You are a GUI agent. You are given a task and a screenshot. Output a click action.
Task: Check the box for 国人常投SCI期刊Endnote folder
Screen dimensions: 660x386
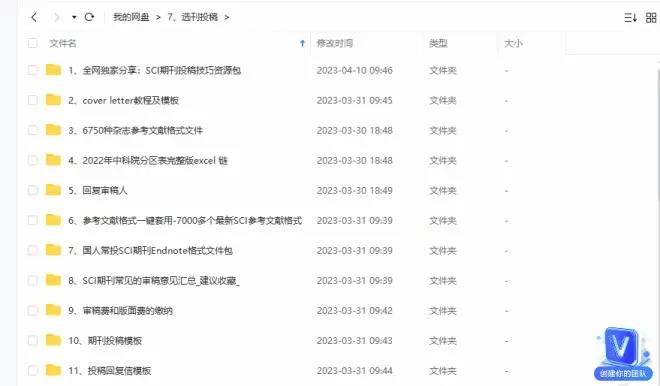(x=32, y=250)
